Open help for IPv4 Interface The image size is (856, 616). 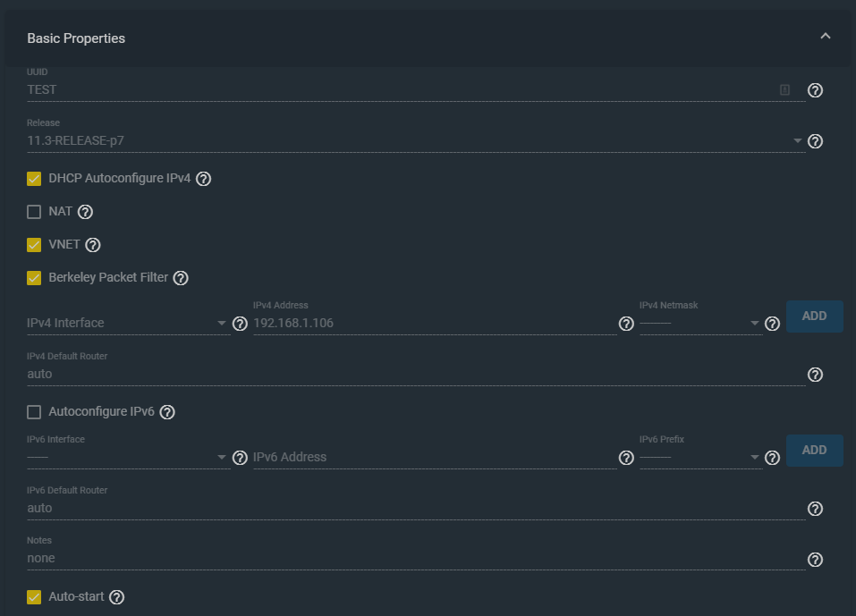[240, 324]
